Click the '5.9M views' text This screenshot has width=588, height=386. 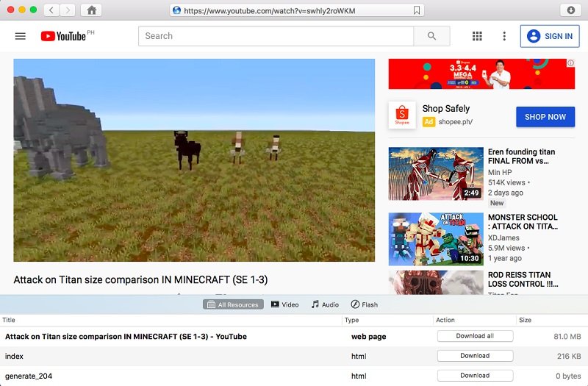click(x=506, y=248)
